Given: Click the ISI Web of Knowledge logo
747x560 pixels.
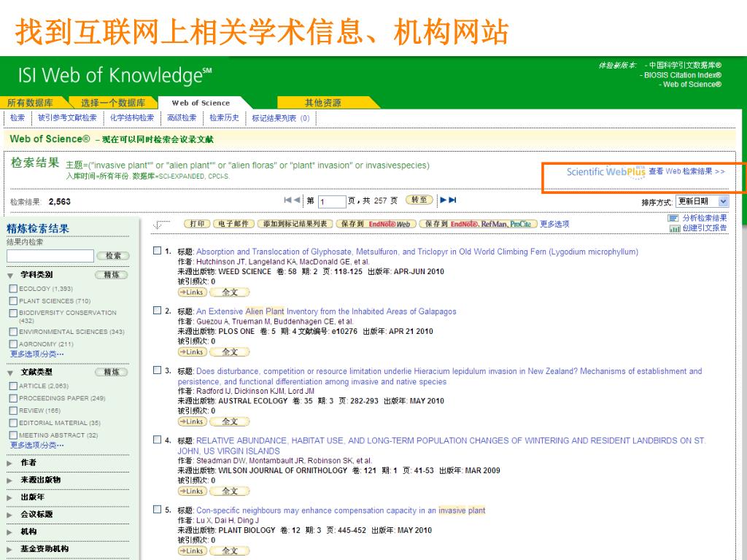Looking at the screenshot, I should pos(115,75).
